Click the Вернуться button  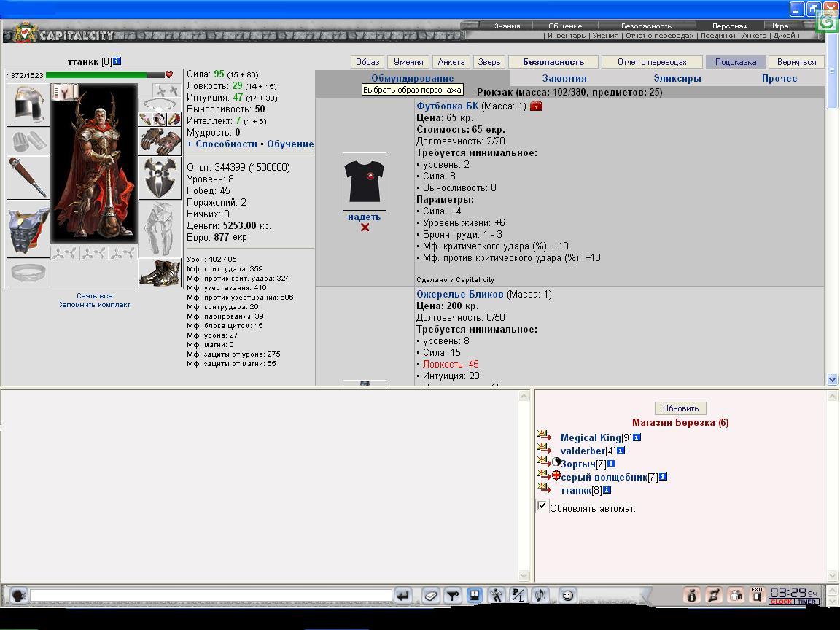tap(796, 61)
